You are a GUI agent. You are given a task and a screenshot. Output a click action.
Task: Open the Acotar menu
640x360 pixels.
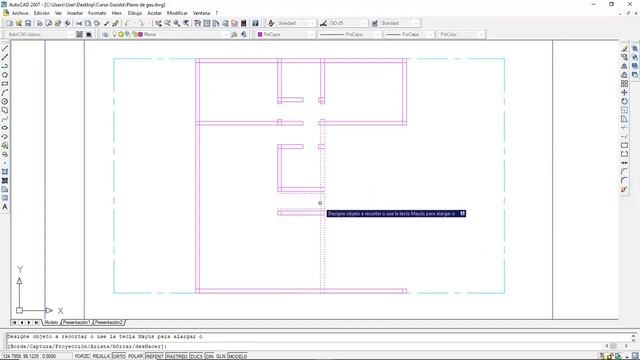click(x=154, y=13)
